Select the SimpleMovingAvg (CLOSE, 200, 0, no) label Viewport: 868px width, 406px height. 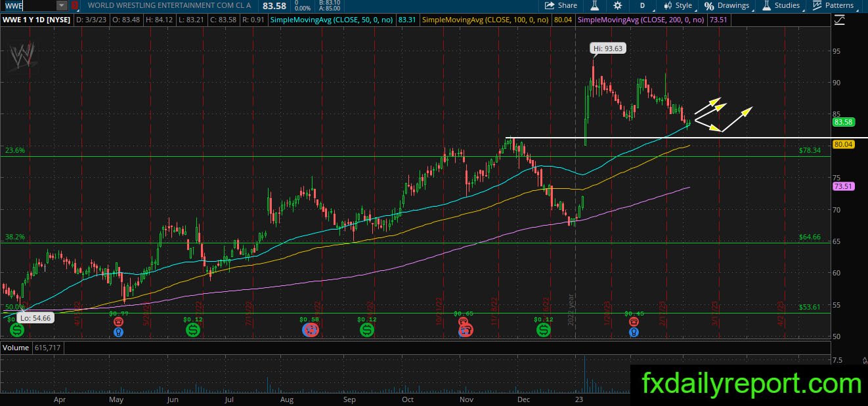pyautogui.click(x=640, y=20)
